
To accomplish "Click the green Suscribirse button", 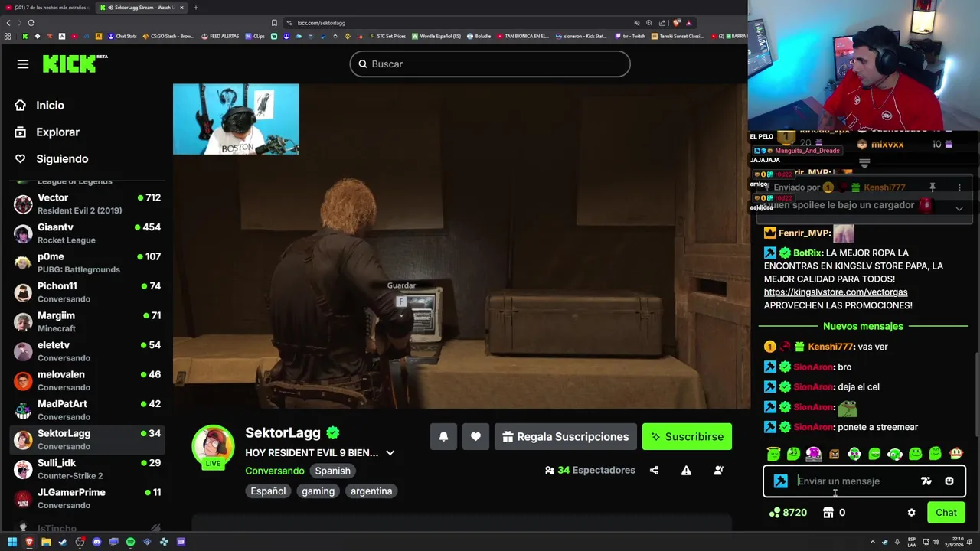I will point(687,437).
